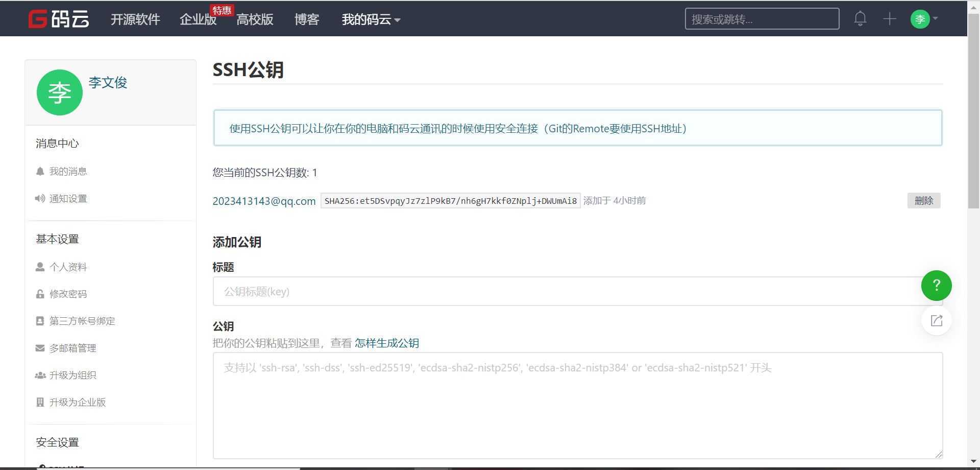Viewport: 980px width, 470px height.
Task: Click the 添加于 4小时前 timestamp text
Action: click(x=615, y=201)
